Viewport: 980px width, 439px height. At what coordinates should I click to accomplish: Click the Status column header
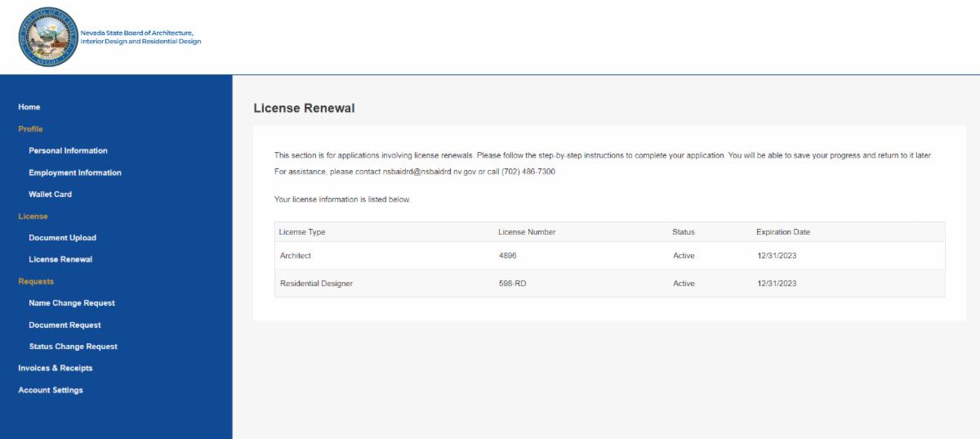click(x=684, y=232)
